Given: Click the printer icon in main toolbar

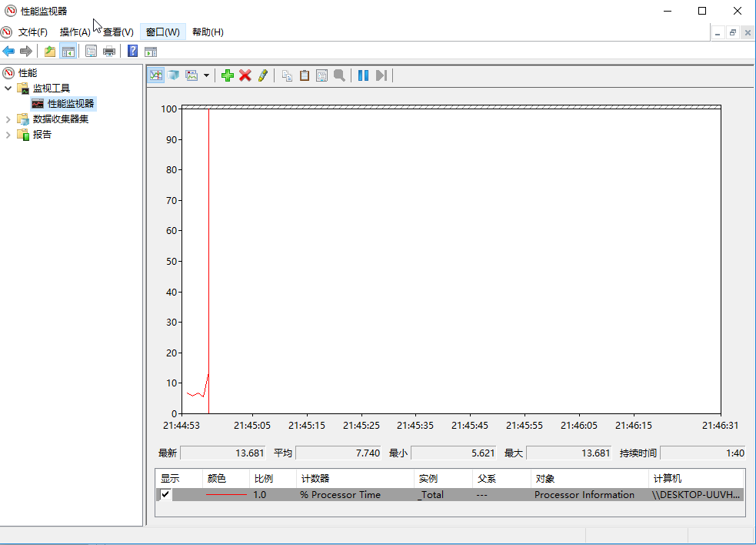Looking at the screenshot, I should pos(109,51).
